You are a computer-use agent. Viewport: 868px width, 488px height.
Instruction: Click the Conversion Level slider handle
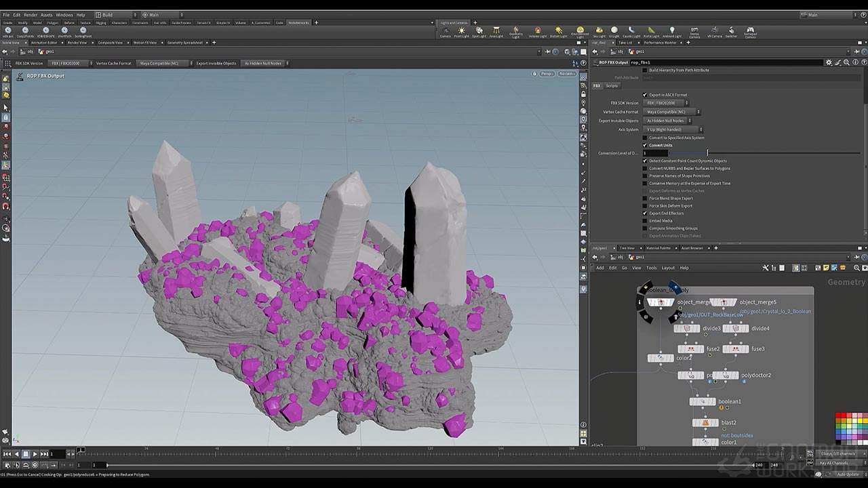pyautogui.click(x=707, y=153)
